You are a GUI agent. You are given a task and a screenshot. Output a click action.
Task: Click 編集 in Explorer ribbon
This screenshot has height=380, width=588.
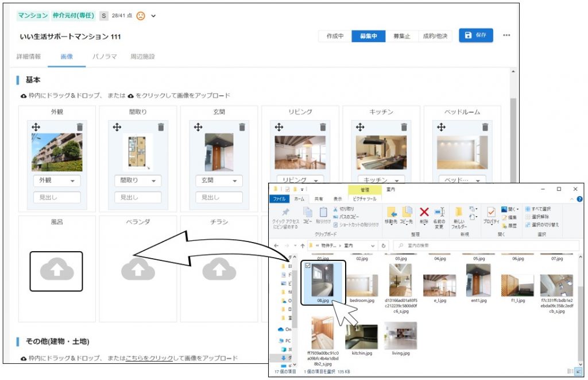coord(509,217)
